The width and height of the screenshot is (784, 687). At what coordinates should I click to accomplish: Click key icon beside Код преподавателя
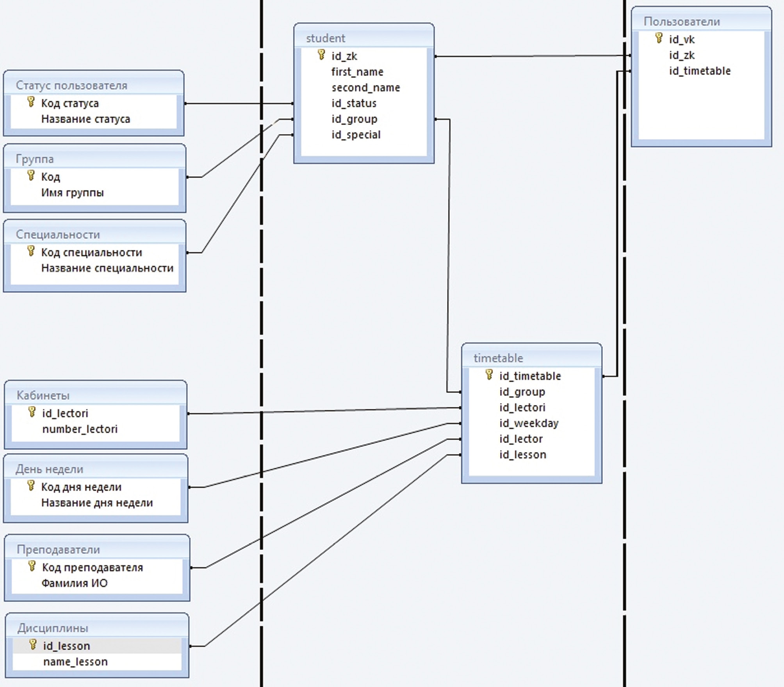32,566
